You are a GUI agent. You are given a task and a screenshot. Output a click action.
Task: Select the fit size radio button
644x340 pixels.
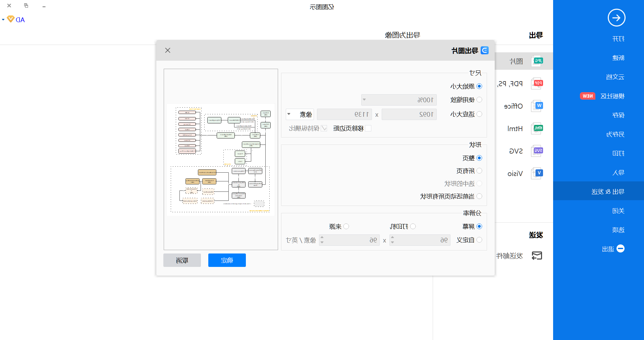(x=479, y=114)
